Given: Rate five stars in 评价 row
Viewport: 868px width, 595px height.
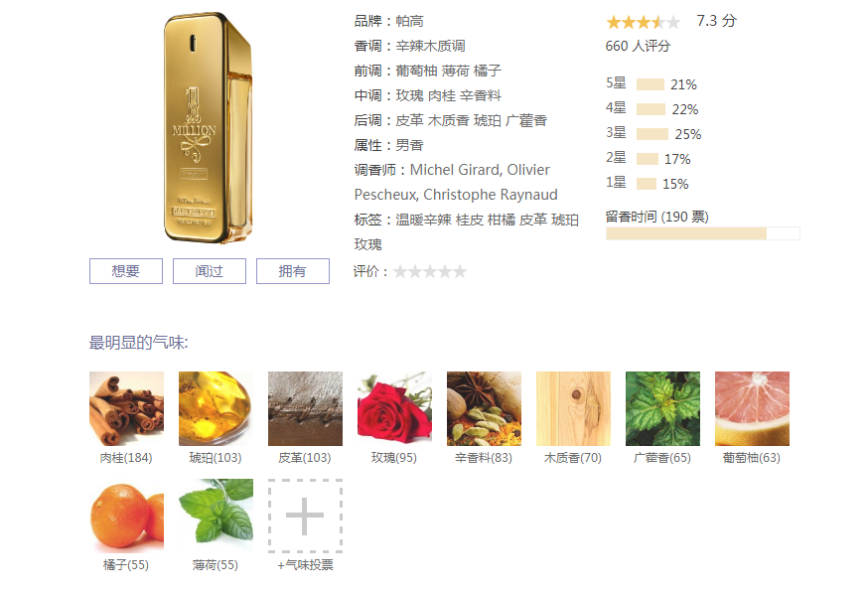Looking at the screenshot, I should (x=460, y=272).
